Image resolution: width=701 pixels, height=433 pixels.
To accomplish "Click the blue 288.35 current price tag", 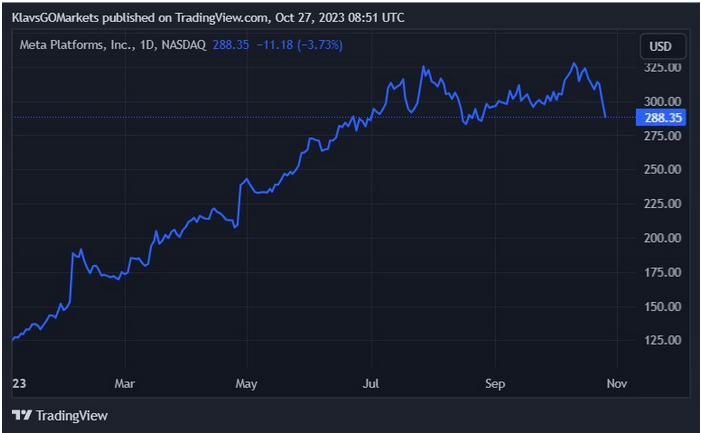I will [661, 117].
